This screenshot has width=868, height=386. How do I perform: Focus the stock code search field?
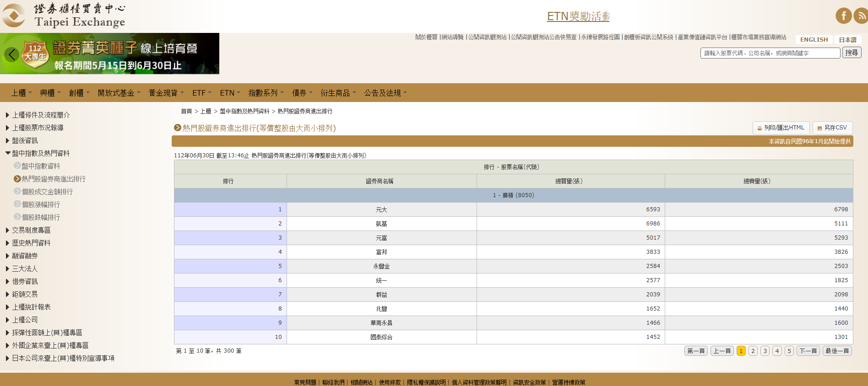(x=770, y=53)
